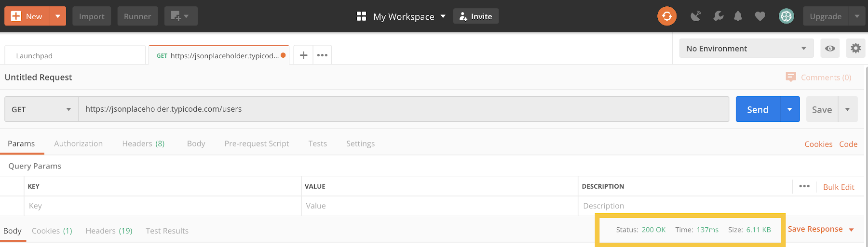Open the capture requests satellite icon
The width and height of the screenshot is (868, 247).
(x=695, y=16)
